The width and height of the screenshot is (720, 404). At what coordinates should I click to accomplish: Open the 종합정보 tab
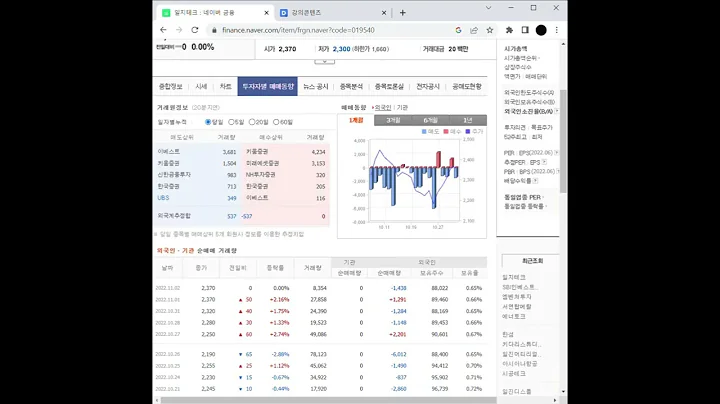pos(171,86)
